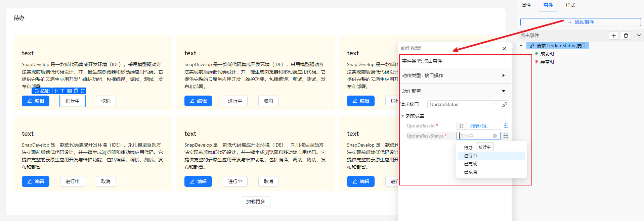Choose 已完成 from the status dropdown list
This screenshot has width=644, height=221.
(x=471, y=164)
